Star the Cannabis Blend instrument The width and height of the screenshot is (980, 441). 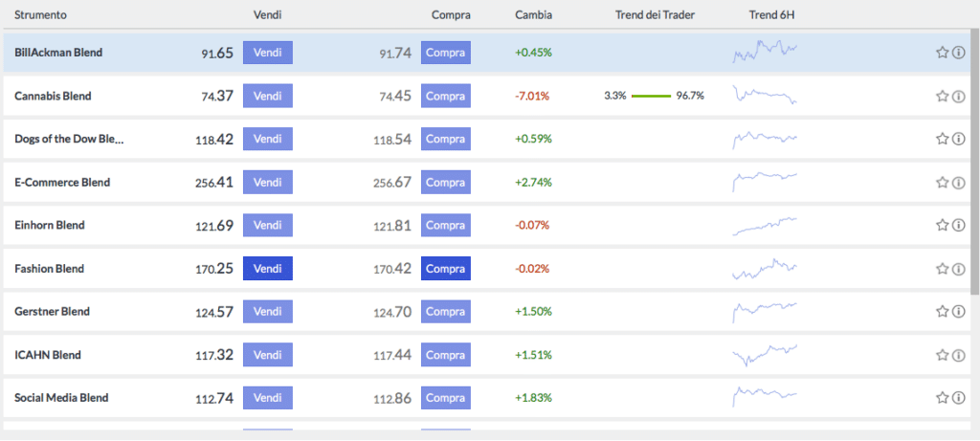click(x=942, y=96)
